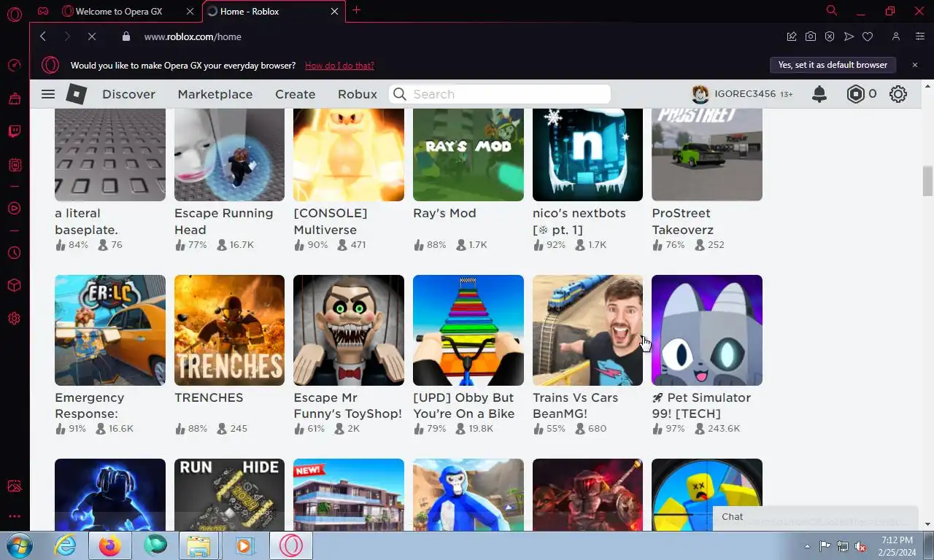Open the Robux balance icon
The width and height of the screenshot is (934, 560).
[855, 94]
